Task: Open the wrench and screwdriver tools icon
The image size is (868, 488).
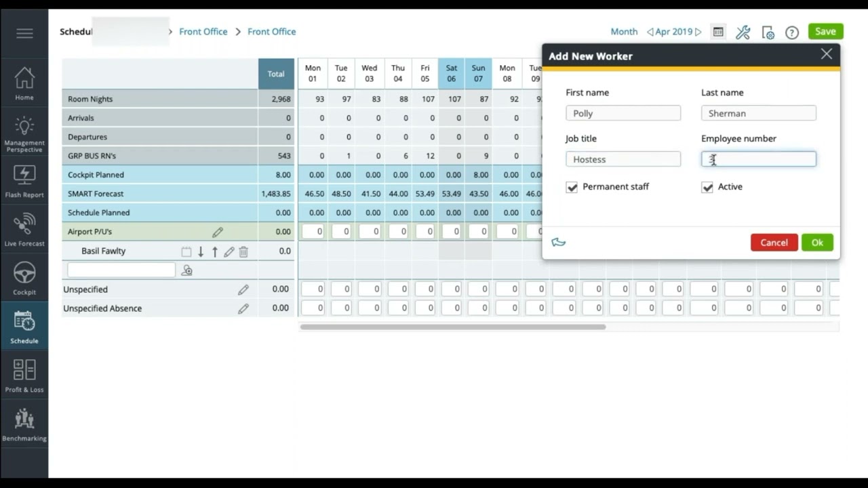Action: point(743,32)
